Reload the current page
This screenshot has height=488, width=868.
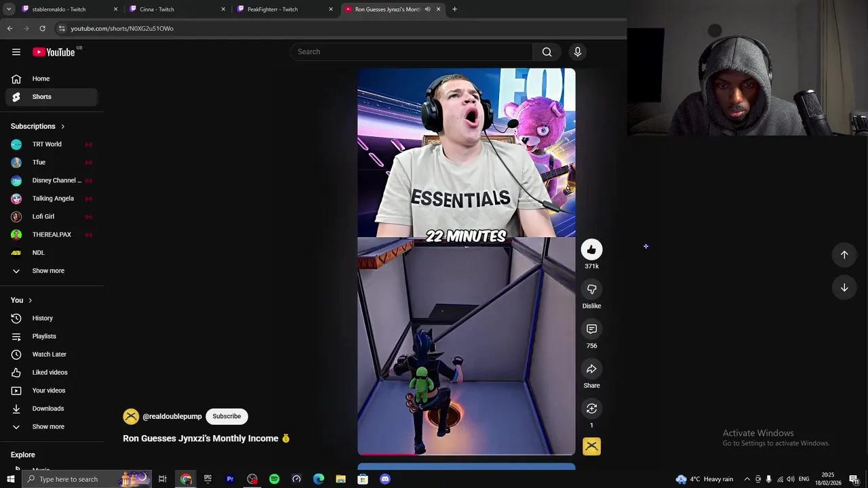(42, 28)
